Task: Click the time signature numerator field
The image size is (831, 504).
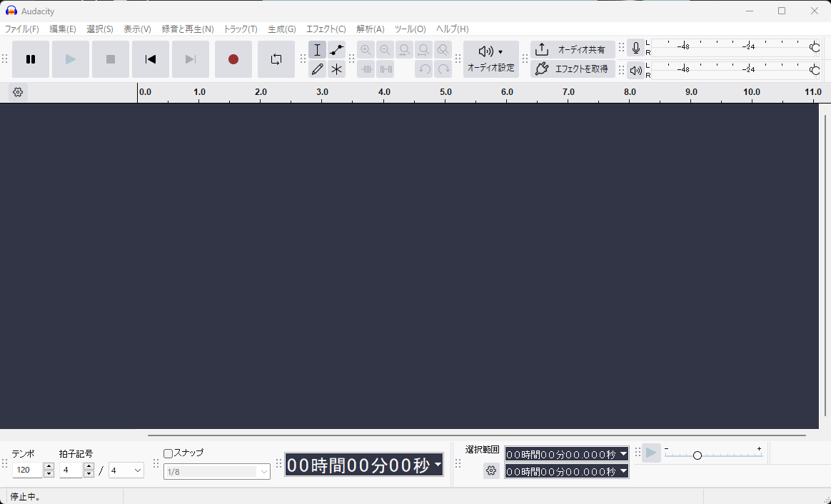Action: pos(71,470)
